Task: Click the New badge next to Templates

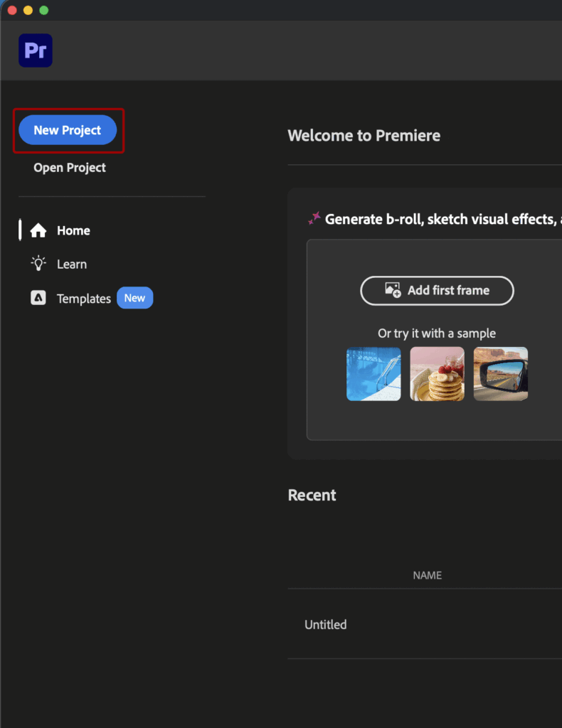Action: (134, 298)
